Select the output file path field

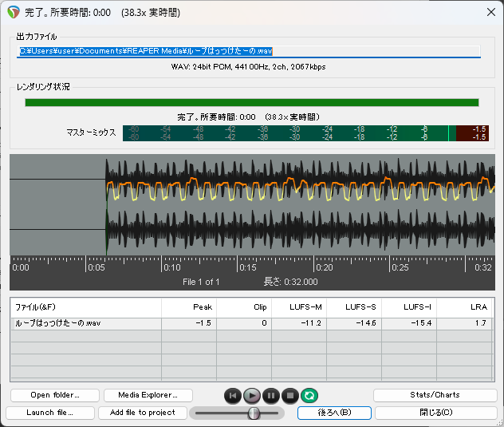tap(249, 51)
